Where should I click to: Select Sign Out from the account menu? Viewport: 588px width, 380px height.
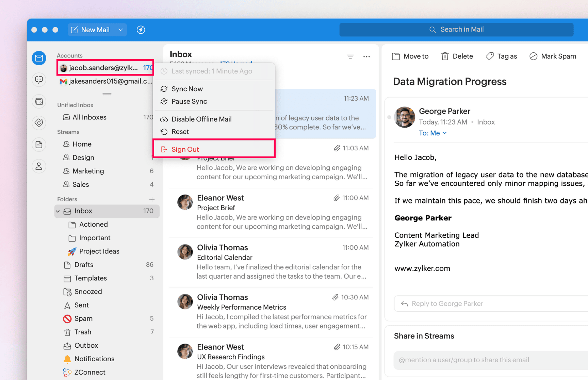(x=185, y=149)
